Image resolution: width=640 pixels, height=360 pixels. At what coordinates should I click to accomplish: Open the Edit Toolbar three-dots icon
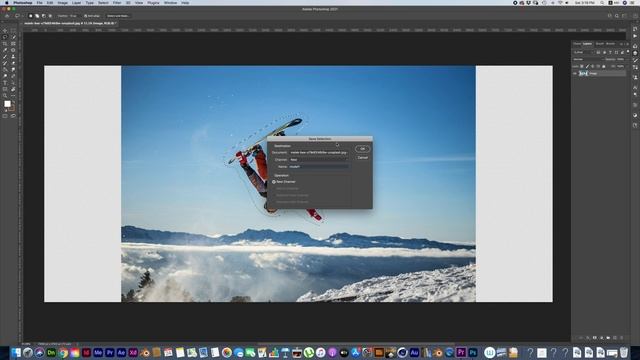13,96
